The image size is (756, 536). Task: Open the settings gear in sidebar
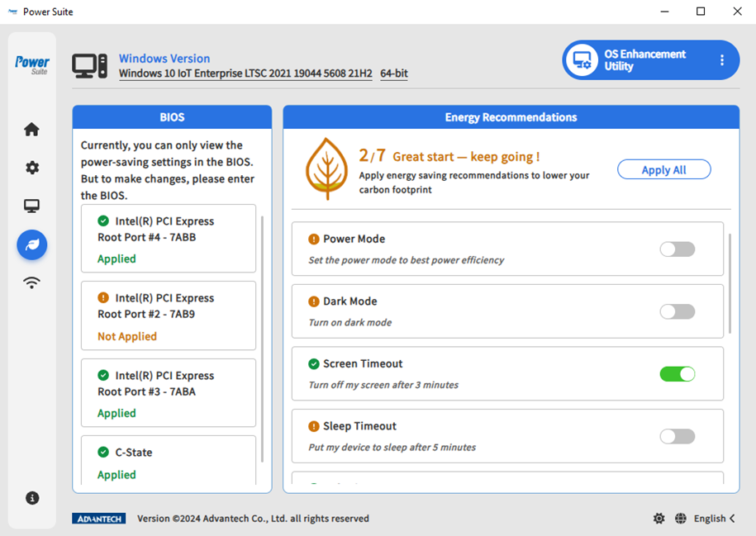(x=31, y=168)
